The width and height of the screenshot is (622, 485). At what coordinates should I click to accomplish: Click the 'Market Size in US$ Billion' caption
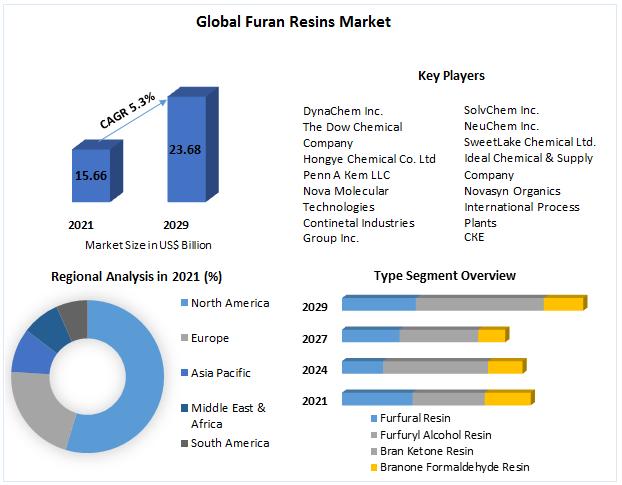tap(148, 245)
